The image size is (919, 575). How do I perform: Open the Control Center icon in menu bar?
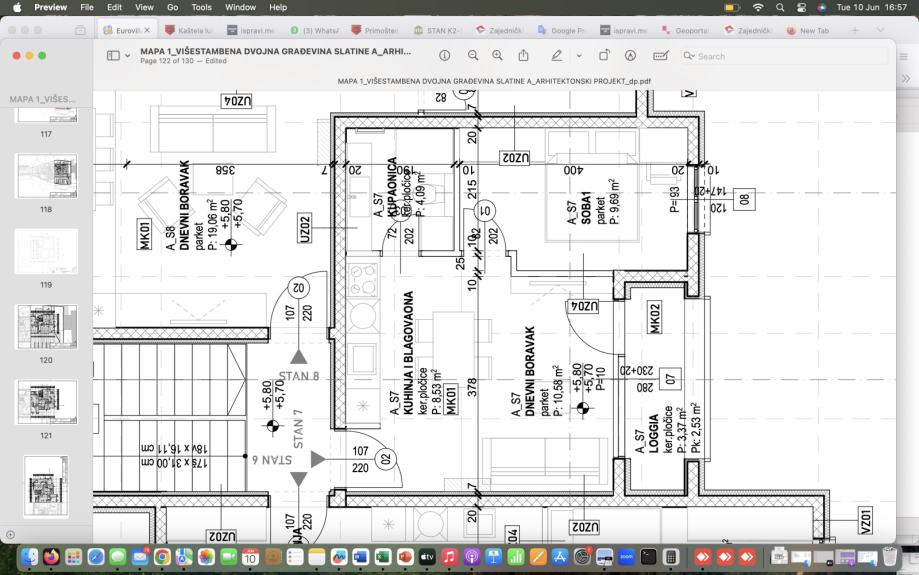coord(801,7)
